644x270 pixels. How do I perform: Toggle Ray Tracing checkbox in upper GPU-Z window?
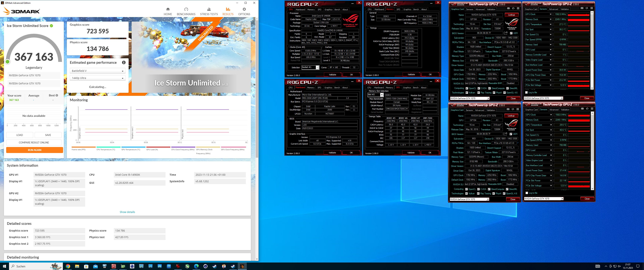[479, 93]
